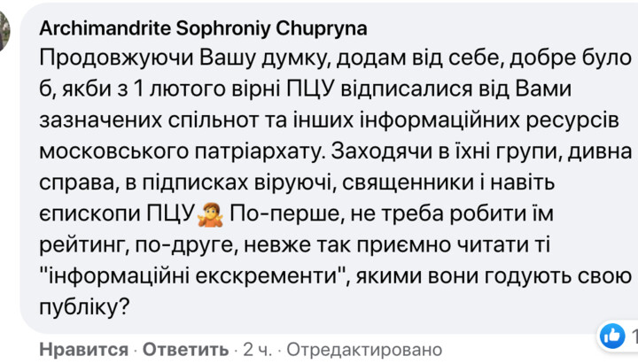The image size is (638, 364).
Task: Show edit history via Отредактировано
Action: (363, 349)
